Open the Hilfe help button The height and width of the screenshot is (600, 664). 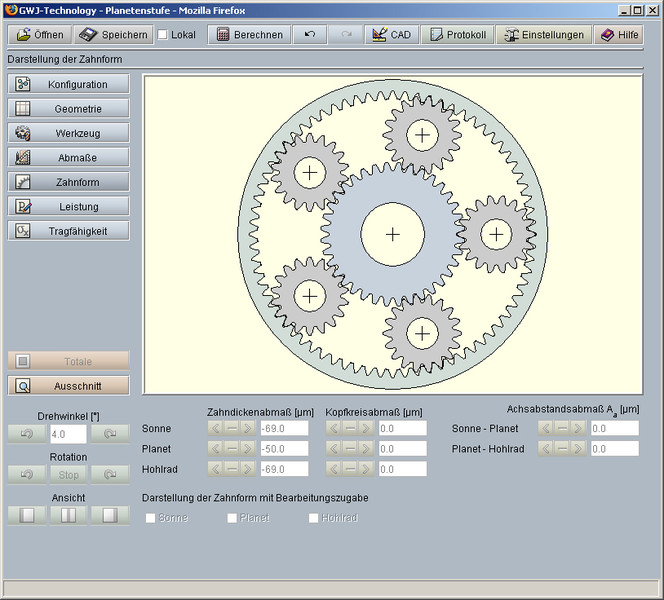618,35
